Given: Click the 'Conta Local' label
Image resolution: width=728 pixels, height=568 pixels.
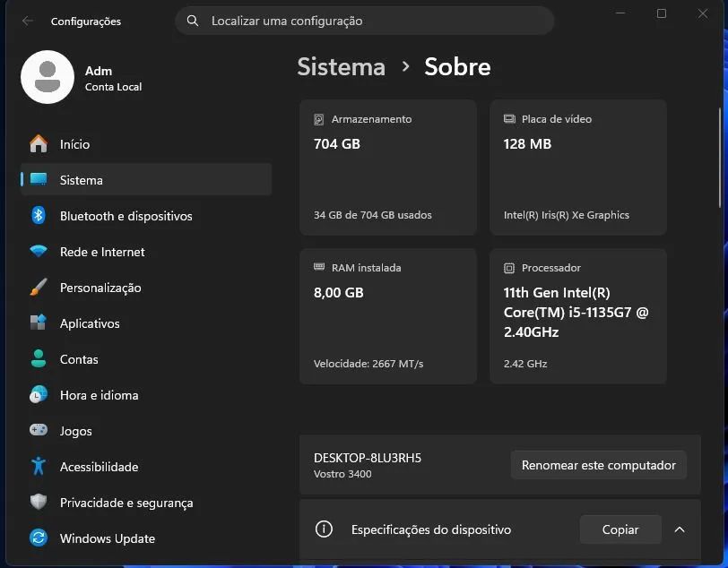Looking at the screenshot, I should coord(113,87).
